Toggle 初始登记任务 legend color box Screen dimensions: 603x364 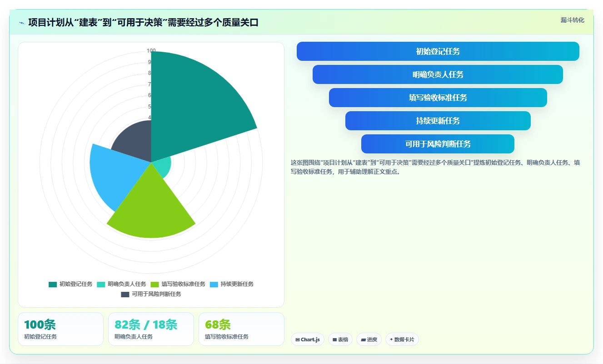pos(53,284)
